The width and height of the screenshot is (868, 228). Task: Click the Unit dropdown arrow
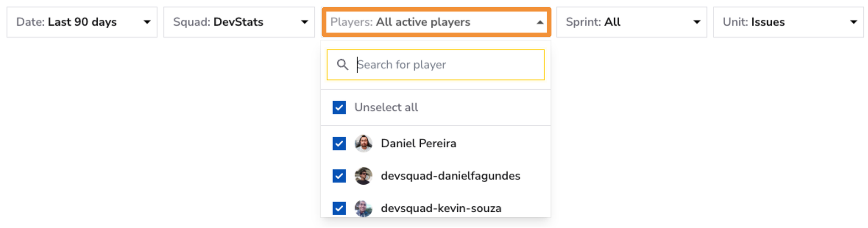(854, 22)
